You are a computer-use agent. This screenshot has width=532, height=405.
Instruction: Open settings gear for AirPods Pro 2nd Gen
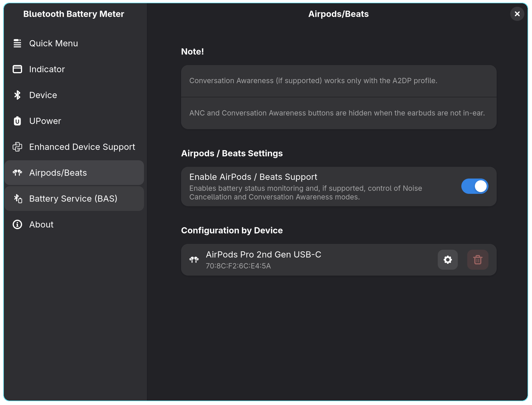point(448,260)
